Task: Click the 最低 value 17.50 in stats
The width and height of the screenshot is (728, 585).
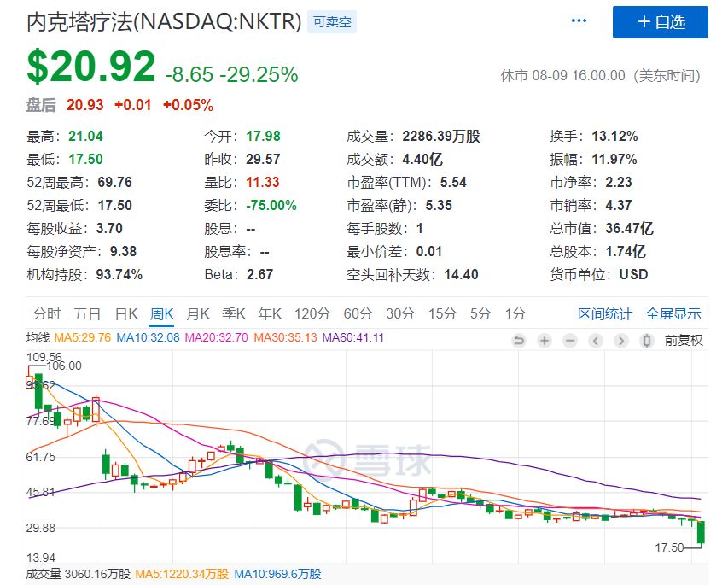Action: pyautogui.click(x=86, y=160)
